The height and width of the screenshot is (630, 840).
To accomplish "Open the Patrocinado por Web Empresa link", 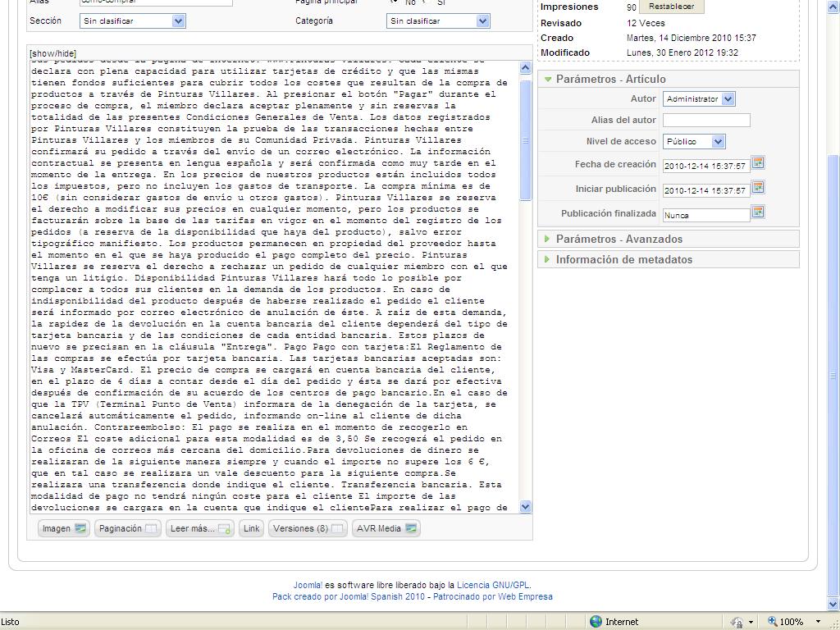I will [492, 596].
